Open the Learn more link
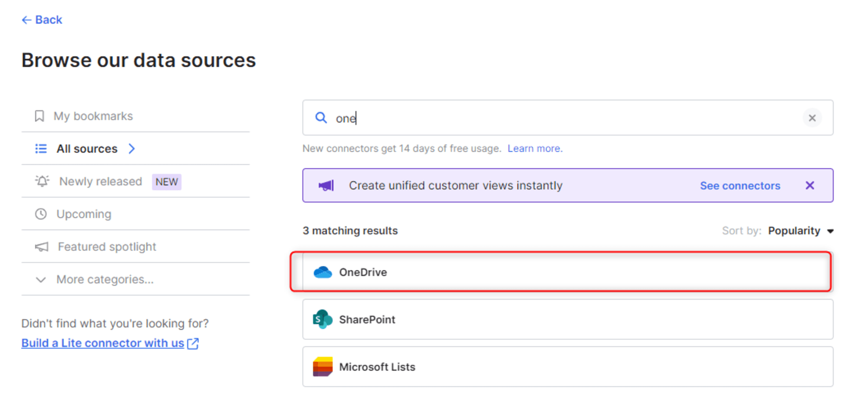The image size is (868, 396). [535, 148]
